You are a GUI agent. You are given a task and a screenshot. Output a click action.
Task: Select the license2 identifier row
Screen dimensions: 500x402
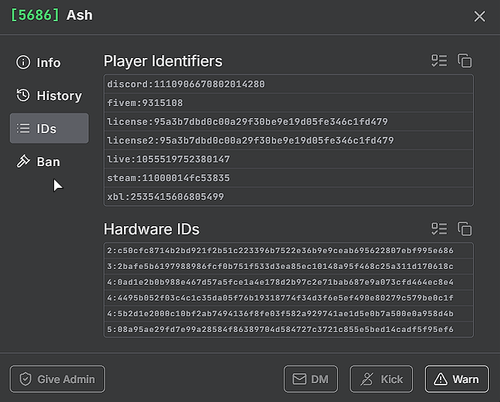point(289,140)
